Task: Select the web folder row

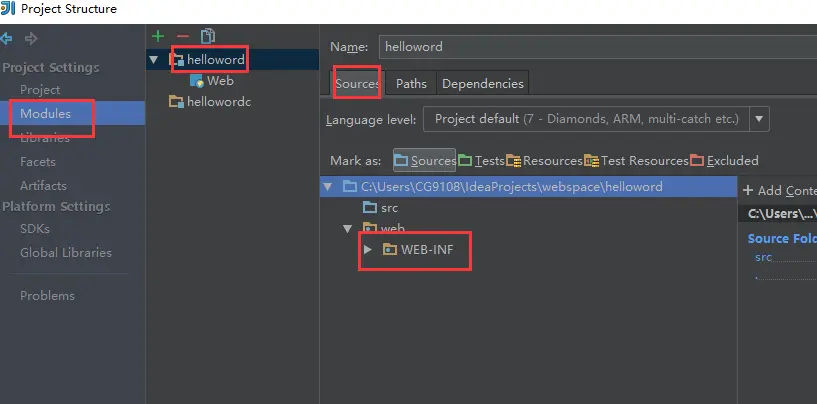Action: [x=528, y=228]
